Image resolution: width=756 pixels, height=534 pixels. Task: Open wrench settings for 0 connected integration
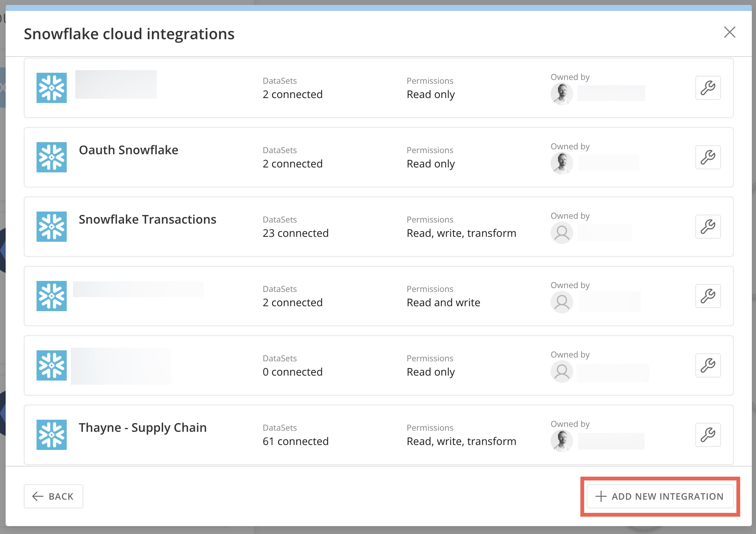pos(708,365)
